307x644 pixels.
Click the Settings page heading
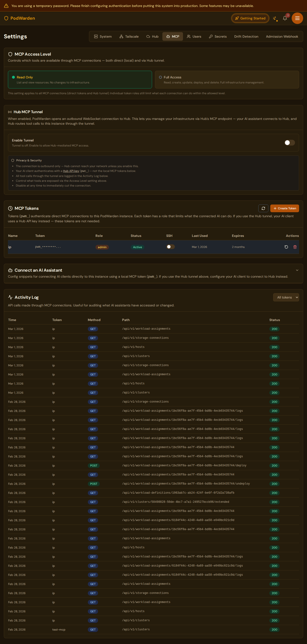15,36
